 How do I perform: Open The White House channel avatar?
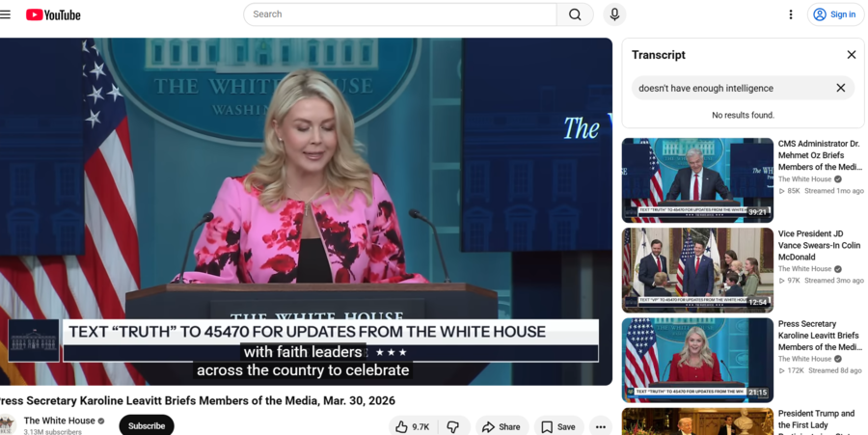click(x=7, y=424)
